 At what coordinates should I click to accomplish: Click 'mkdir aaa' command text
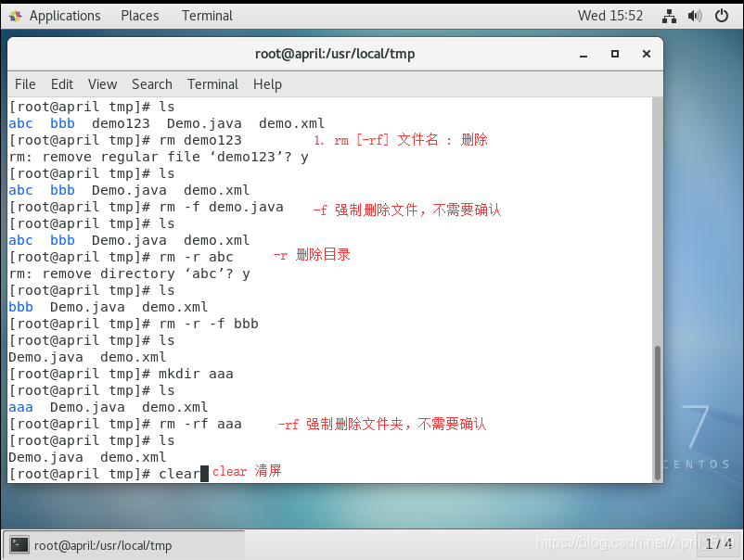coord(196,375)
